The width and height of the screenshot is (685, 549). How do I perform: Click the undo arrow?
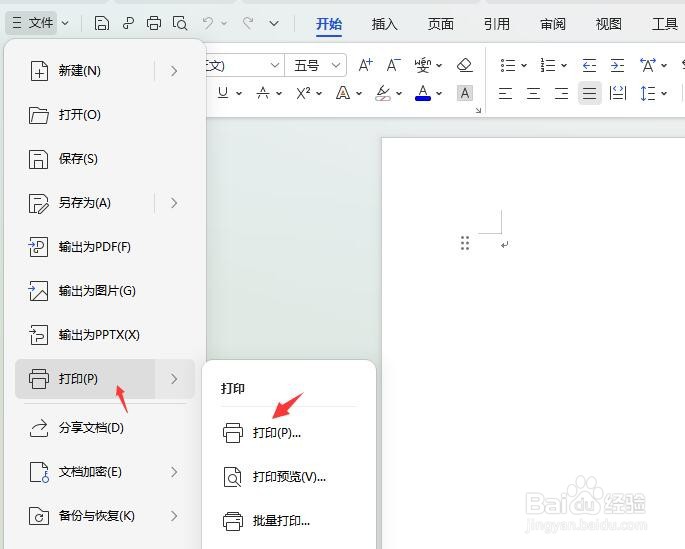pyautogui.click(x=208, y=23)
